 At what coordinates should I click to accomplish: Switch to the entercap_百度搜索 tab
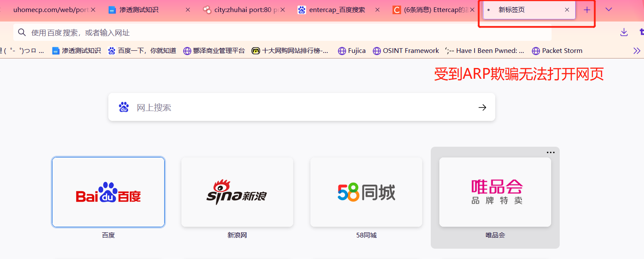coord(338,9)
